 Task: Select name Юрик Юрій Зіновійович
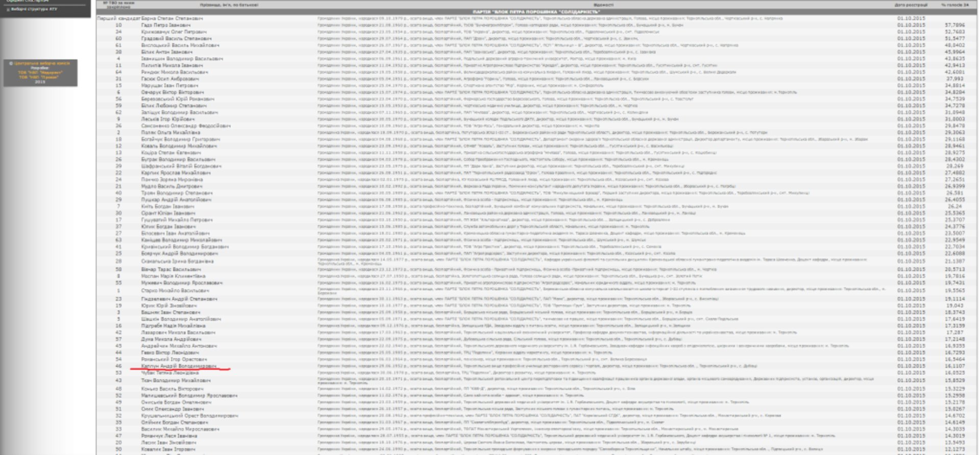(169, 305)
